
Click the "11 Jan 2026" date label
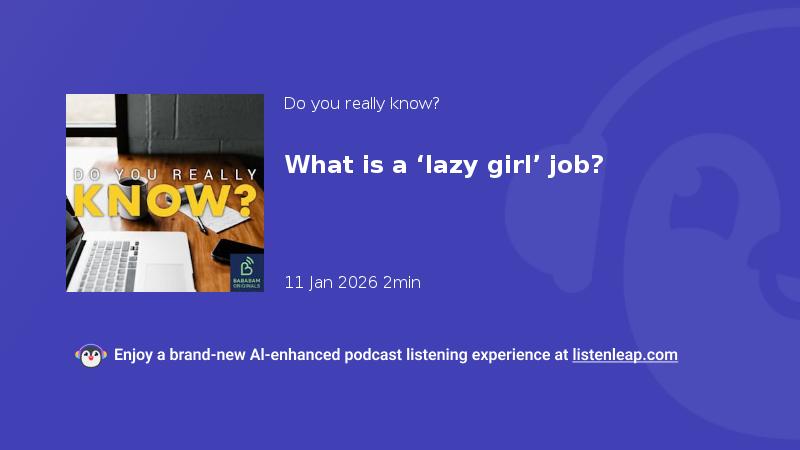coord(331,282)
